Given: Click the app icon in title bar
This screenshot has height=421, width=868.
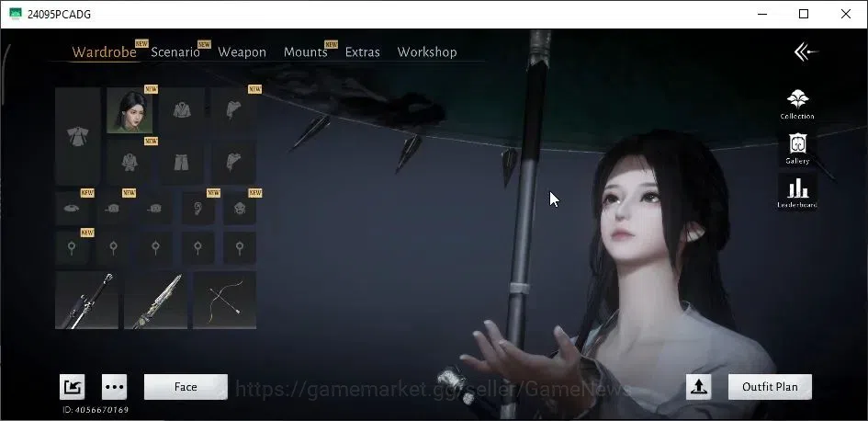Looking at the screenshot, I should [16, 14].
